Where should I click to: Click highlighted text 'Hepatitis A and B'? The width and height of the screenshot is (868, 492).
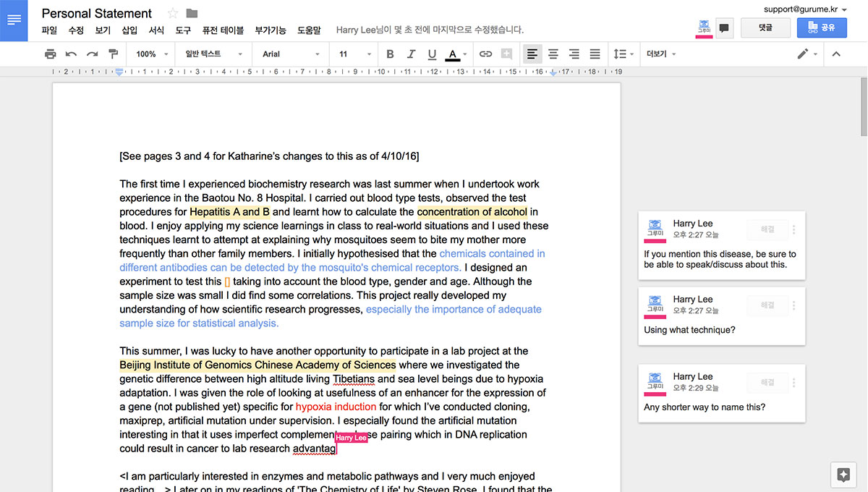point(230,212)
